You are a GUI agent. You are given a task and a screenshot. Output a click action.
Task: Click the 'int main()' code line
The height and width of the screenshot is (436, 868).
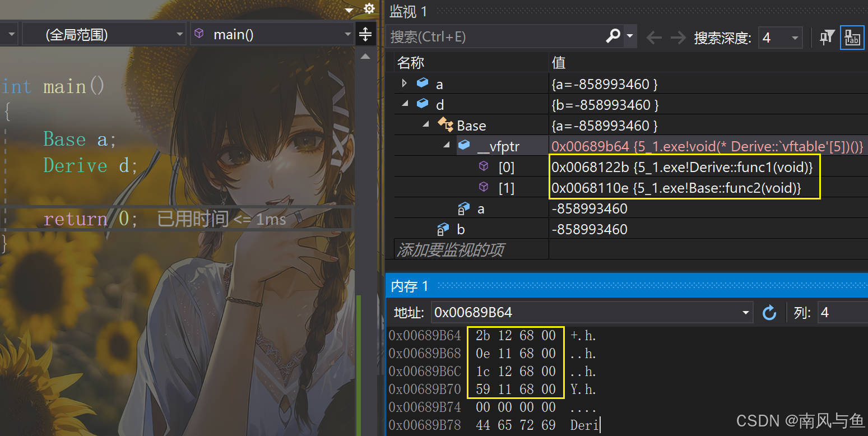[53, 87]
